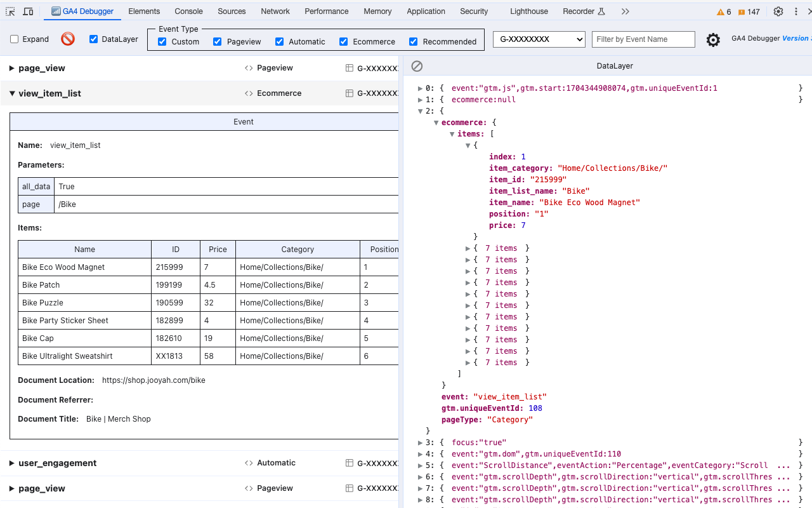
Task: Collapse the view_item_list event
Action: (11, 93)
